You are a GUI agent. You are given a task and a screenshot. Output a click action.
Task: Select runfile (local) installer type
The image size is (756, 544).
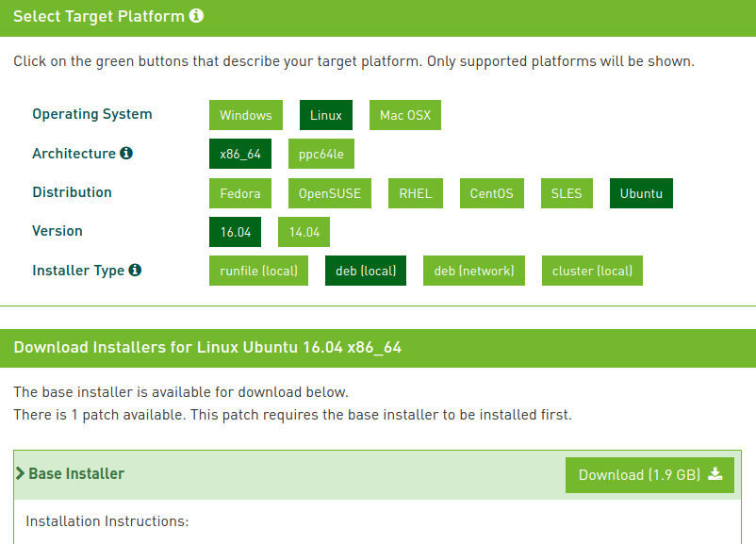point(258,271)
